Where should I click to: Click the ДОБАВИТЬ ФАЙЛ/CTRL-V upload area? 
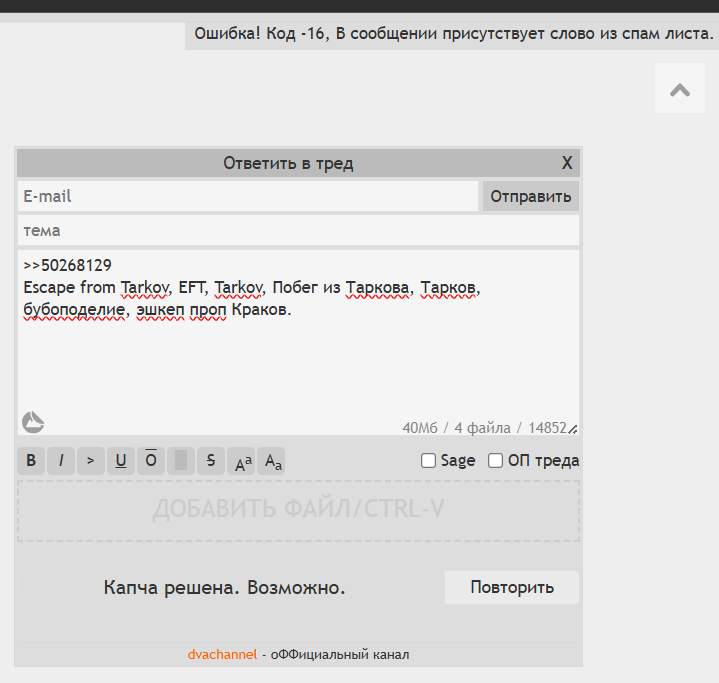pos(299,511)
